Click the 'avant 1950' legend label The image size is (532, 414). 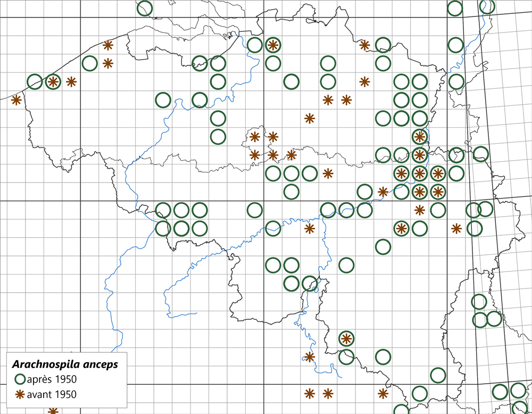[52, 394]
